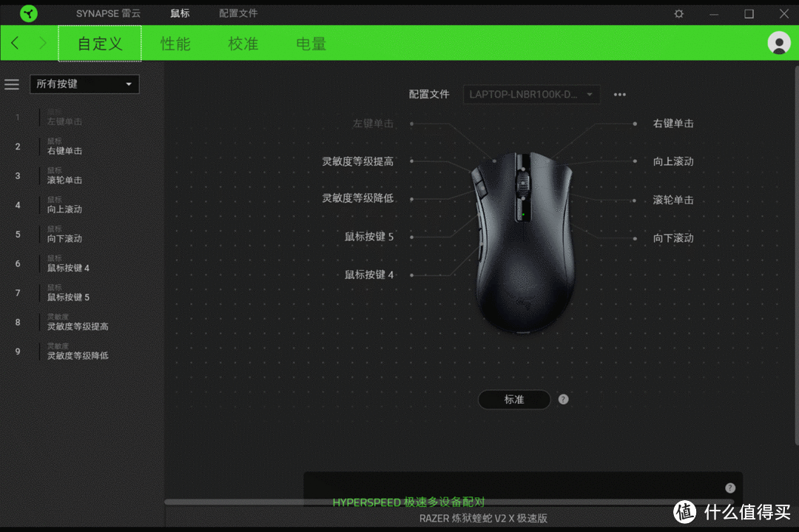Click the HYPERSPEED 极速多设备配对 link
Viewport: 799px width, 532px height.
[408, 502]
